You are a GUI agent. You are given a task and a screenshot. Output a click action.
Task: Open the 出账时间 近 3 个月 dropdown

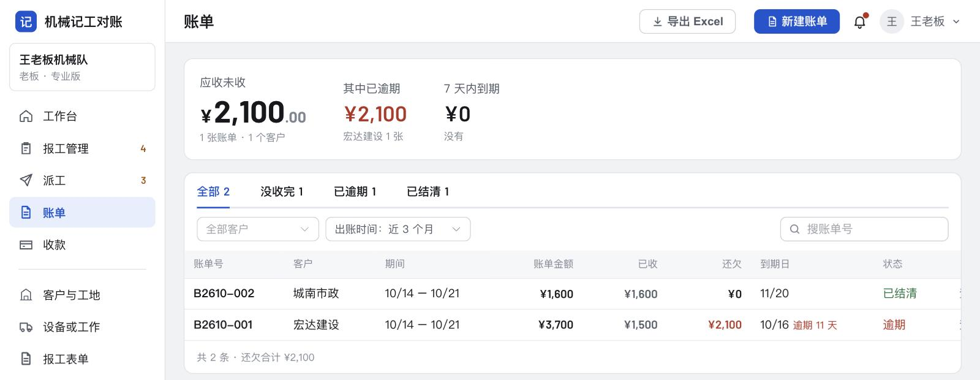[398, 229]
